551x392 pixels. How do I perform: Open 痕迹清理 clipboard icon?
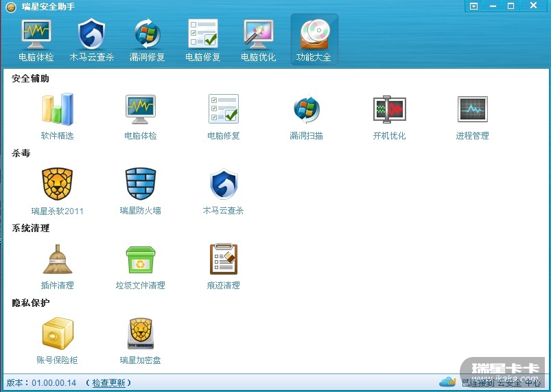[224, 259]
